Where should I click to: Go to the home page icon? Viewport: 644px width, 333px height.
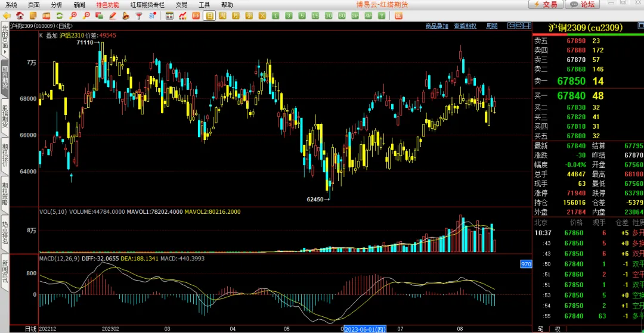20,16
